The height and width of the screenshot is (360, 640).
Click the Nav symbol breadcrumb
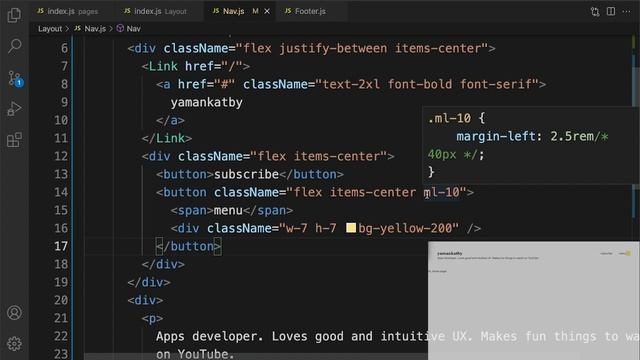tap(129, 29)
